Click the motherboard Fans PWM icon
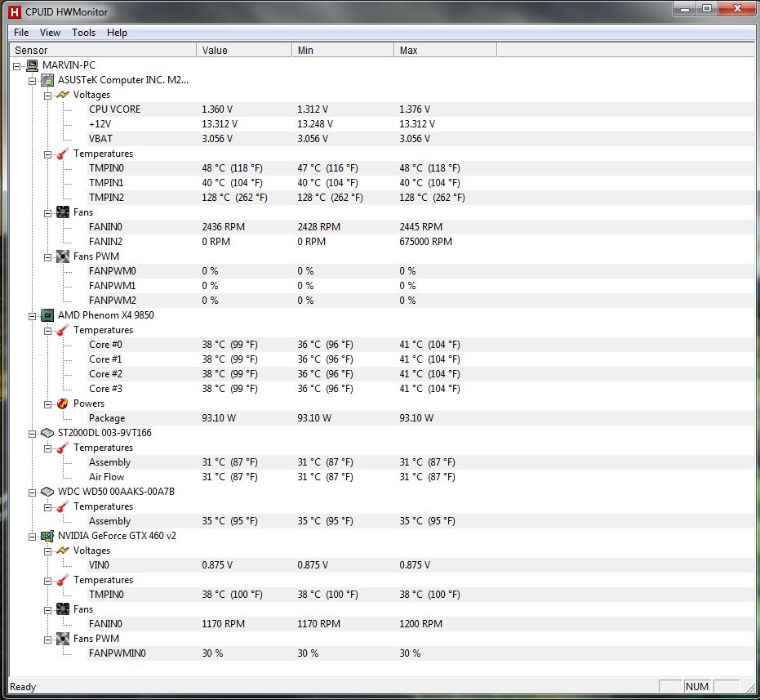This screenshot has height=700, width=760. [63, 256]
